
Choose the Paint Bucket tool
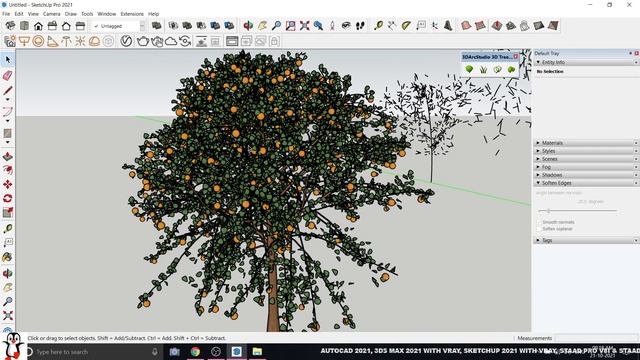point(8,257)
